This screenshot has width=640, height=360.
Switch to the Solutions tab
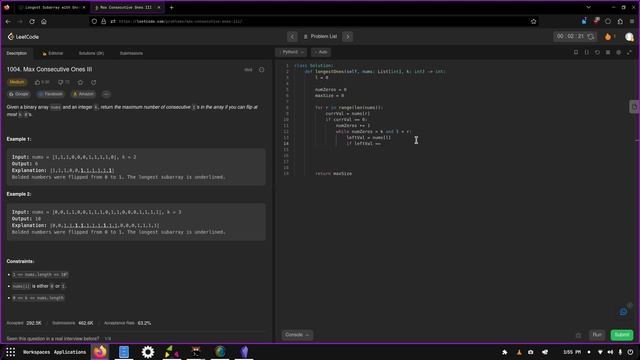click(91, 53)
